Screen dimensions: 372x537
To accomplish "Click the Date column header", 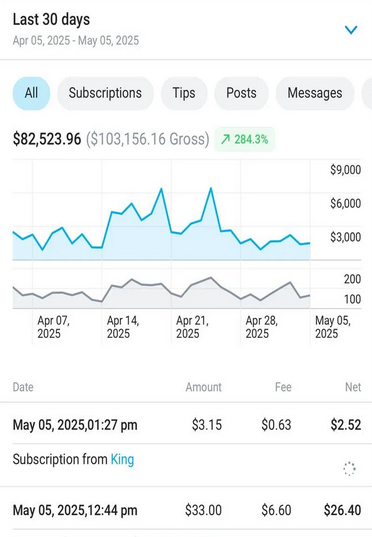I will click(23, 387).
